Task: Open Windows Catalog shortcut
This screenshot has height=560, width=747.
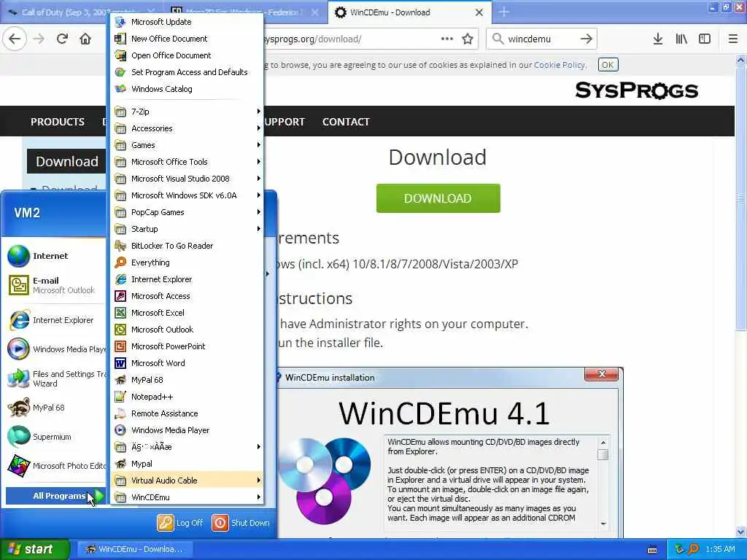Action: (187, 88)
